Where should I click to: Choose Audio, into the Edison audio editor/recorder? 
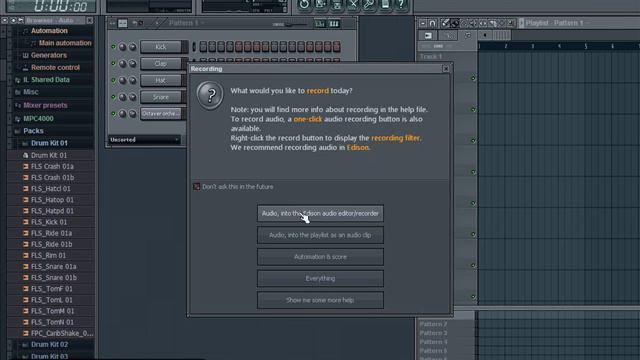(320, 213)
